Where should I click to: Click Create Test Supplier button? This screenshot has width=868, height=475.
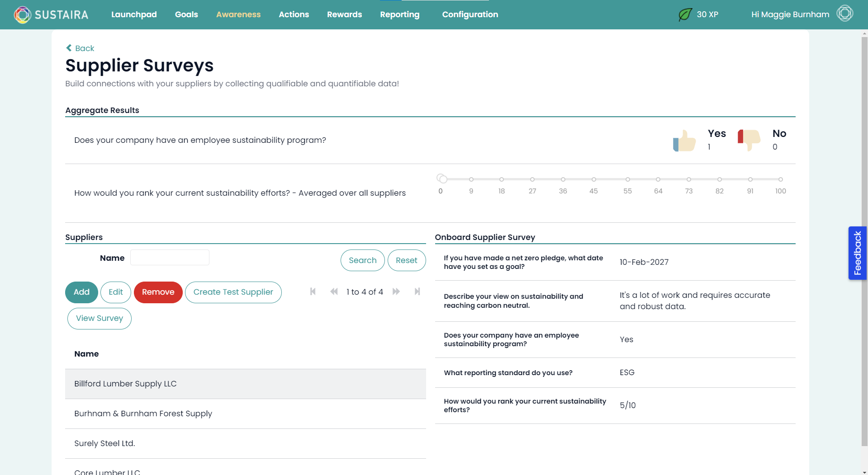click(233, 292)
